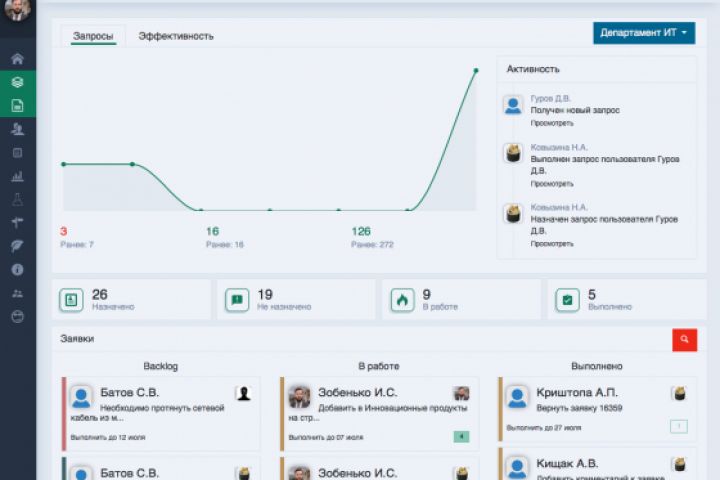Click the Не назначено 19 chat icon

(237, 300)
